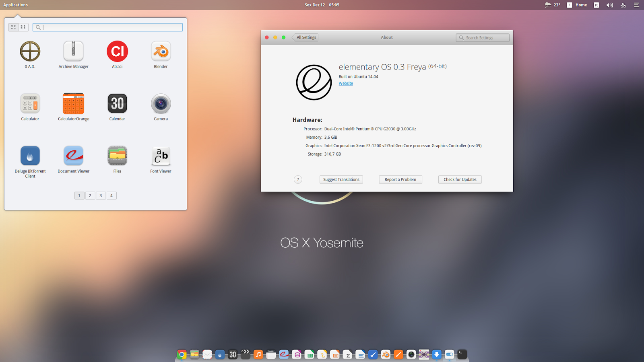Open the settings switch icon in dock
The image size is (644, 362).
449,354
